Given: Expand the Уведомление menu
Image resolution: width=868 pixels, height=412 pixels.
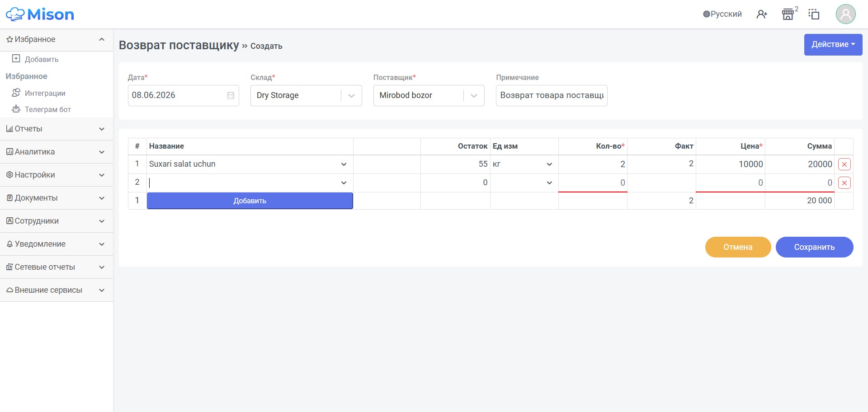Looking at the screenshot, I should [x=57, y=244].
